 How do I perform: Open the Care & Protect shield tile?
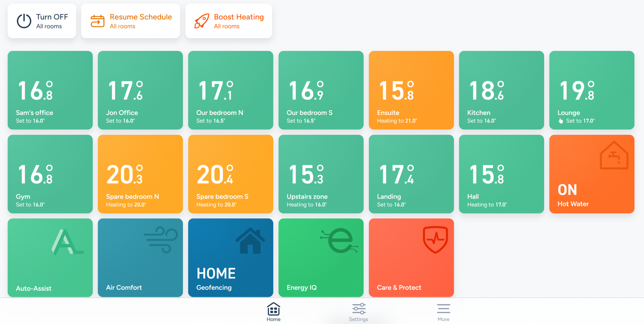(411, 257)
